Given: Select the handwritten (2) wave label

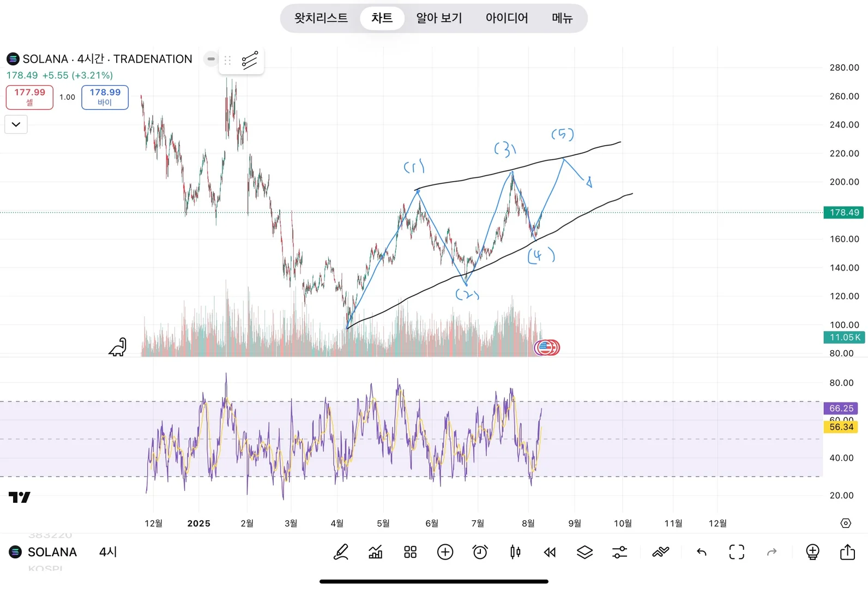Looking at the screenshot, I should pyautogui.click(x=467, y=295).
